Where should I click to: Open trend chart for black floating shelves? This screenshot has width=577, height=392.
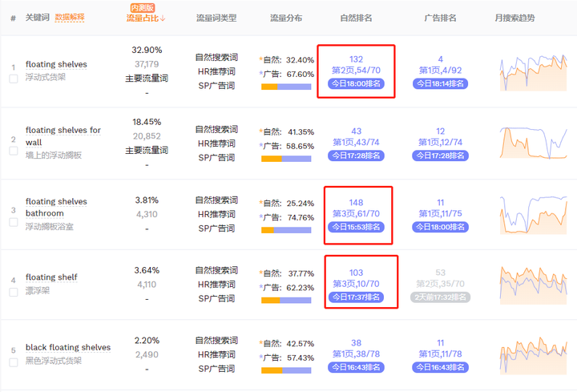[532, 354]
